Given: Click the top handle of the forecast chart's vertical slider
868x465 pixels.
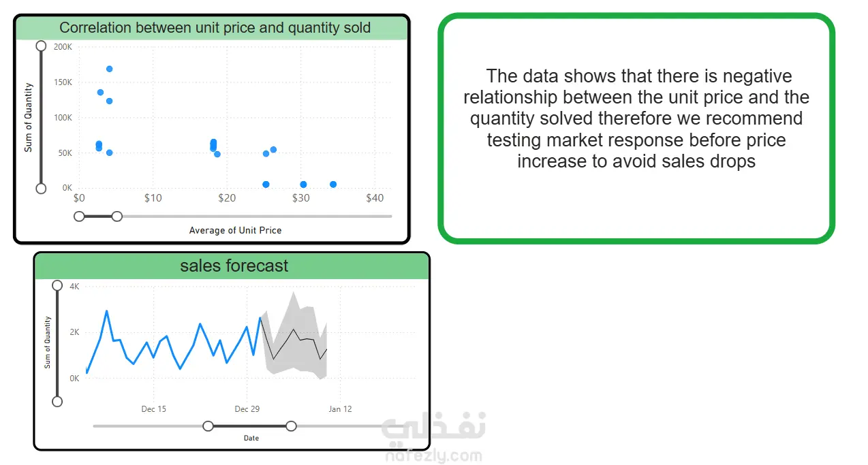Looking at the screenshot, I should (57, 285).
